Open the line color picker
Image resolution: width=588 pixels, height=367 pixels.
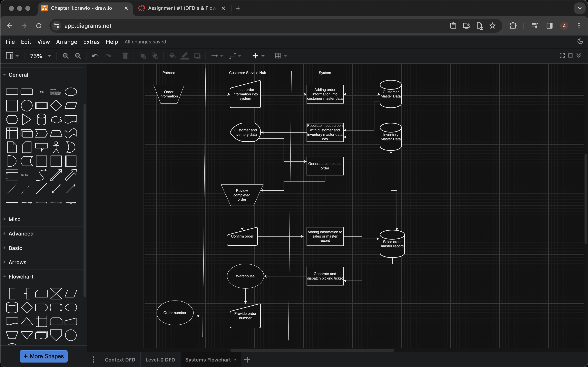click(185, 56)
